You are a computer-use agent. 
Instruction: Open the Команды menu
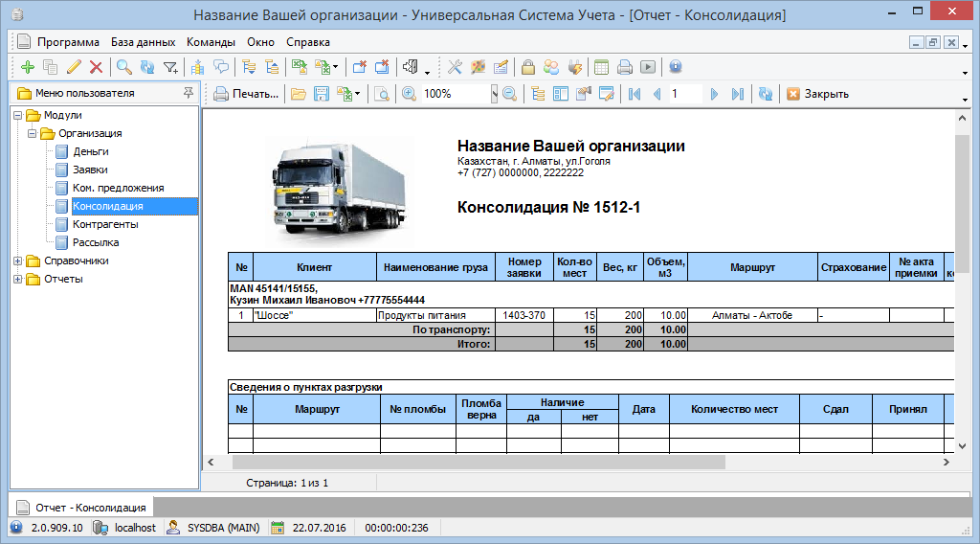coord(211,42)
